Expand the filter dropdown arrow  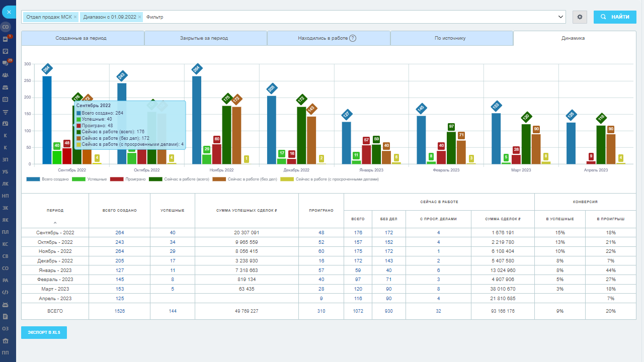(x=561, y=17)
